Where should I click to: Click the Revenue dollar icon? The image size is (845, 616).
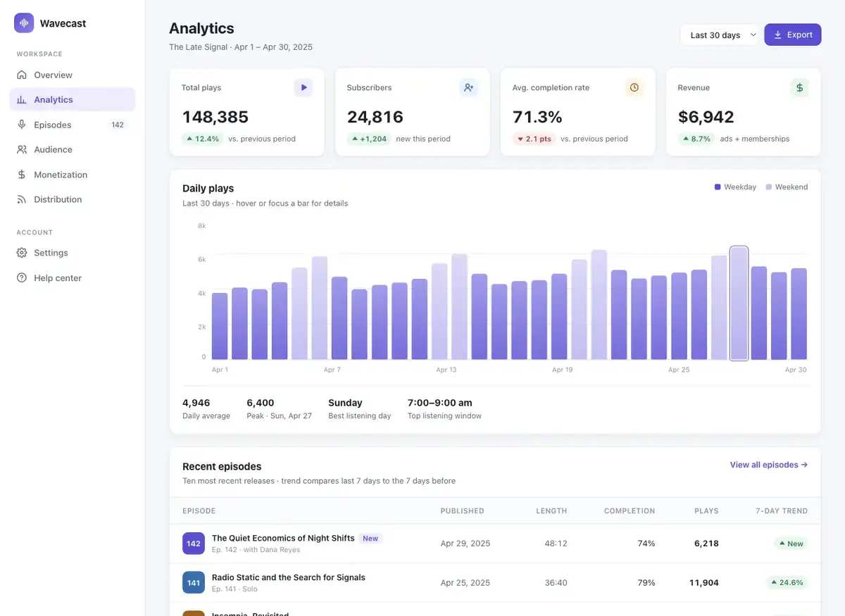[x=799, y=88]
